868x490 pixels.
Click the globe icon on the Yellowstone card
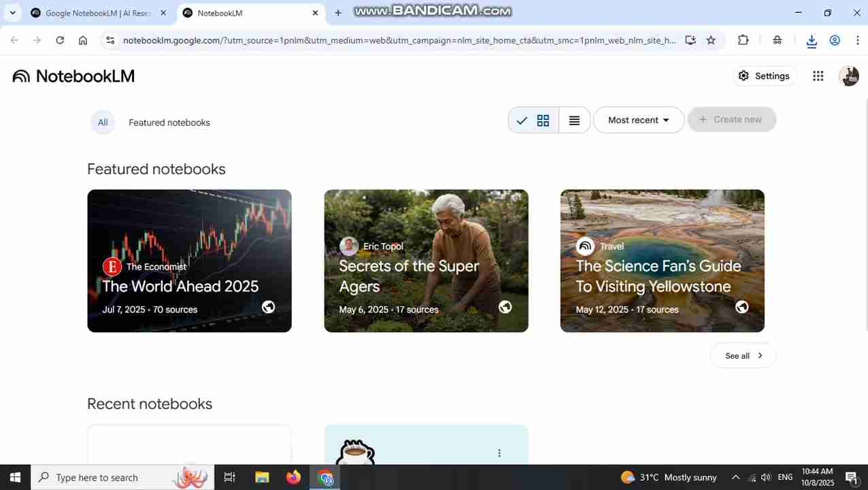pyautogui.click(x=741, y=307)
